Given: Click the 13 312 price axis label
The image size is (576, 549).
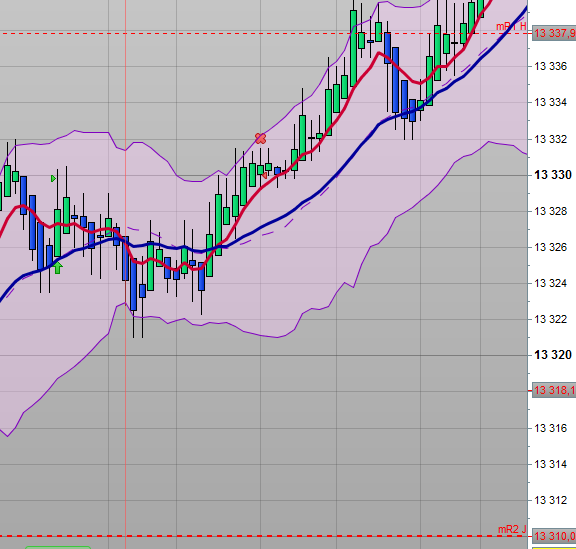Looking at the screenshot, I should [x=551, y=500].
